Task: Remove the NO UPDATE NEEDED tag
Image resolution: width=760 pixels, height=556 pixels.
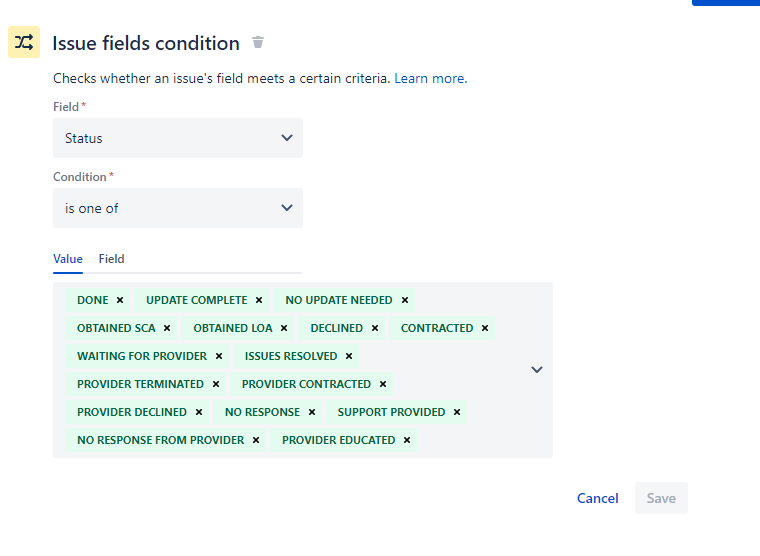Action: click(x=405, y=300)
